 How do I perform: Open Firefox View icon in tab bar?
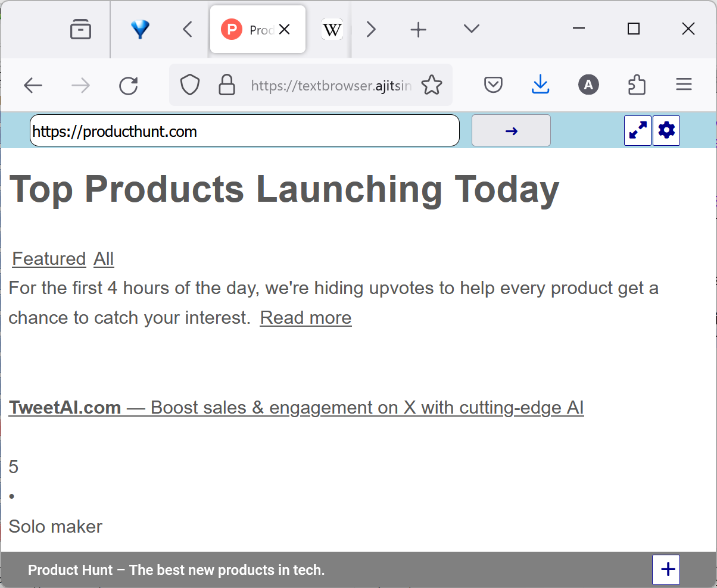click(80, 29)
